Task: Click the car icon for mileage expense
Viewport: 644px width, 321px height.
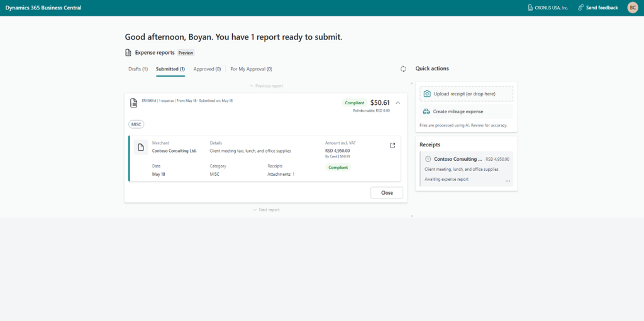Action: tap(426, 112)
